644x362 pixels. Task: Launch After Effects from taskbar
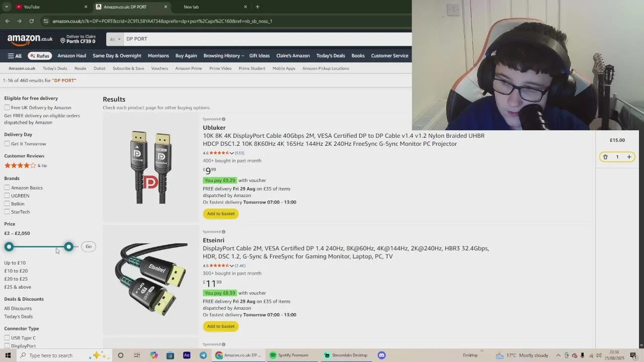click(187, 355)
